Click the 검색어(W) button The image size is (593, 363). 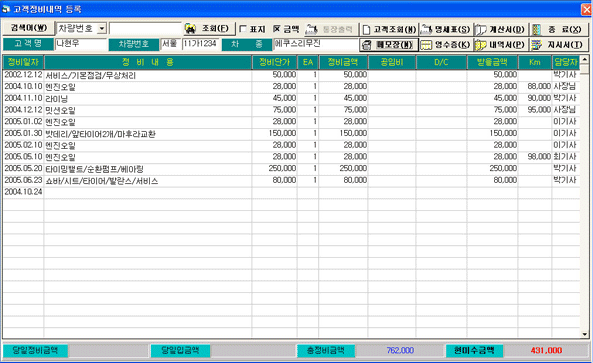coord(29,28)
